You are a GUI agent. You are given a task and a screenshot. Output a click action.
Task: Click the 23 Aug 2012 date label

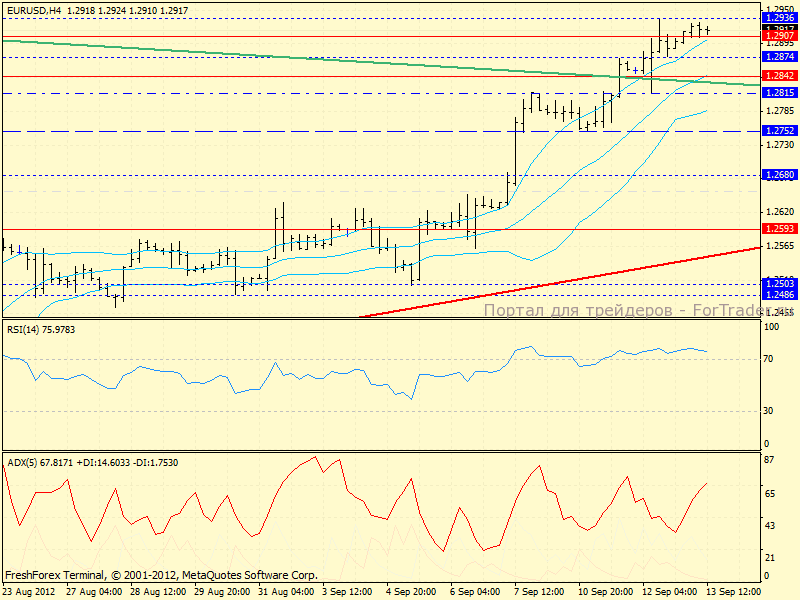point(29,591)
